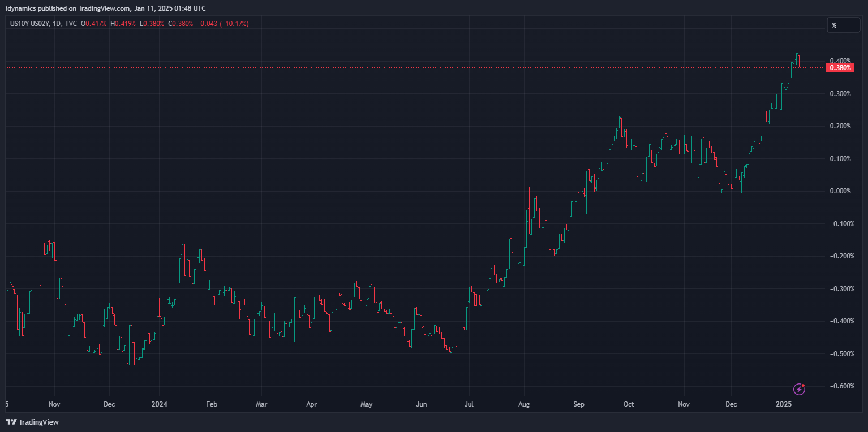Click the 0.400% level on price axis
868x432 pixels.
click(x=840, y=61)
